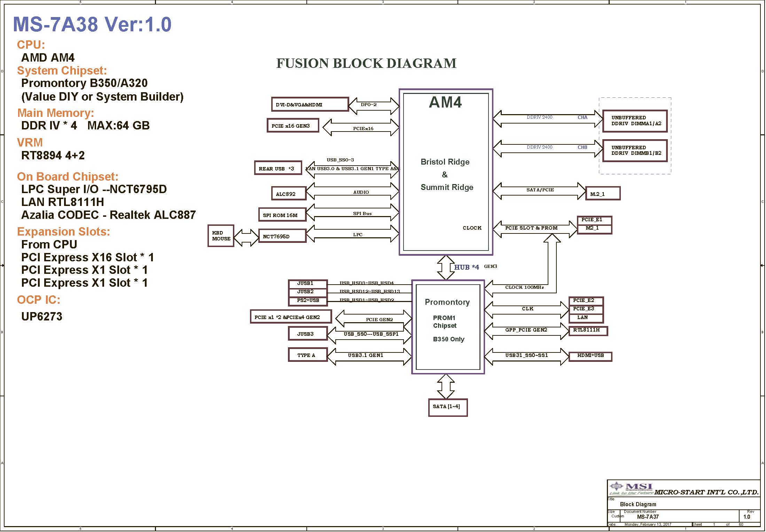The width and height of the screenshot is (766, 532).
Task: Select the "SPI ROM 16M" block
Action: point(282,215)
